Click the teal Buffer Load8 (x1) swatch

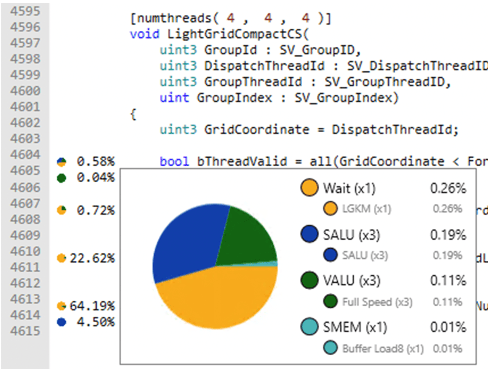point(330,348)
